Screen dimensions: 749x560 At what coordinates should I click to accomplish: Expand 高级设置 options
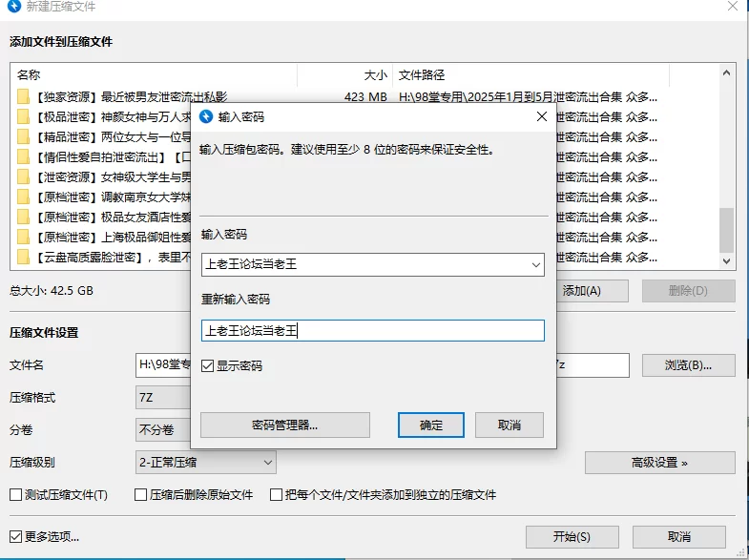click(659, 463)
